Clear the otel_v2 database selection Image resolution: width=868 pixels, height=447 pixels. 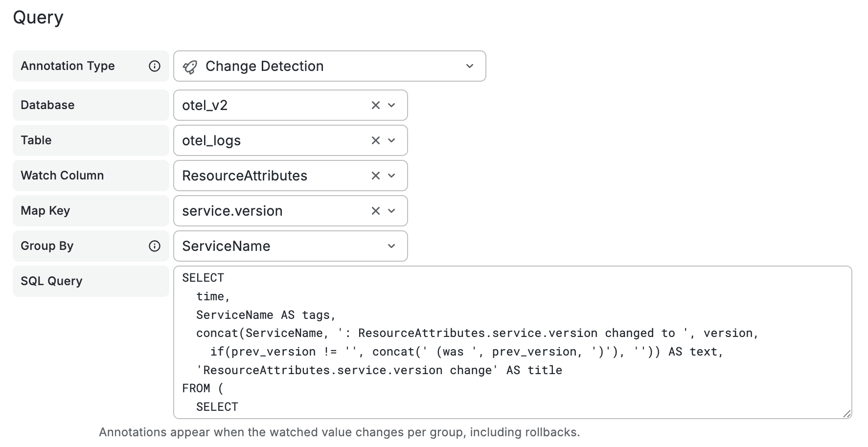tap(375, 105)
